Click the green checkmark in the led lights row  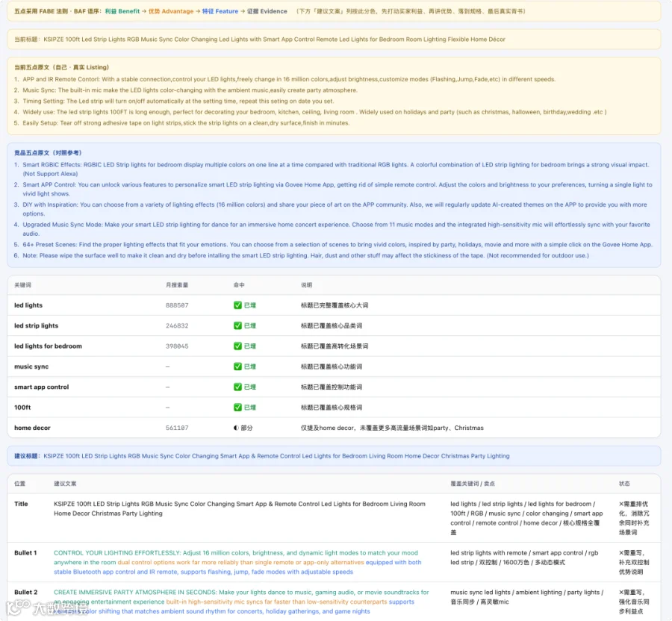(237, 305)
